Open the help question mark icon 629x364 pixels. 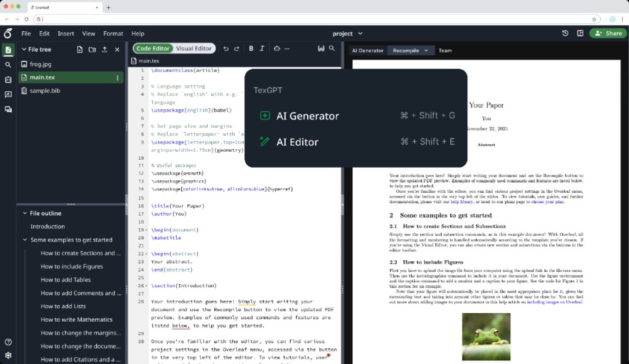pyautogui.click(x=8, y=342)
